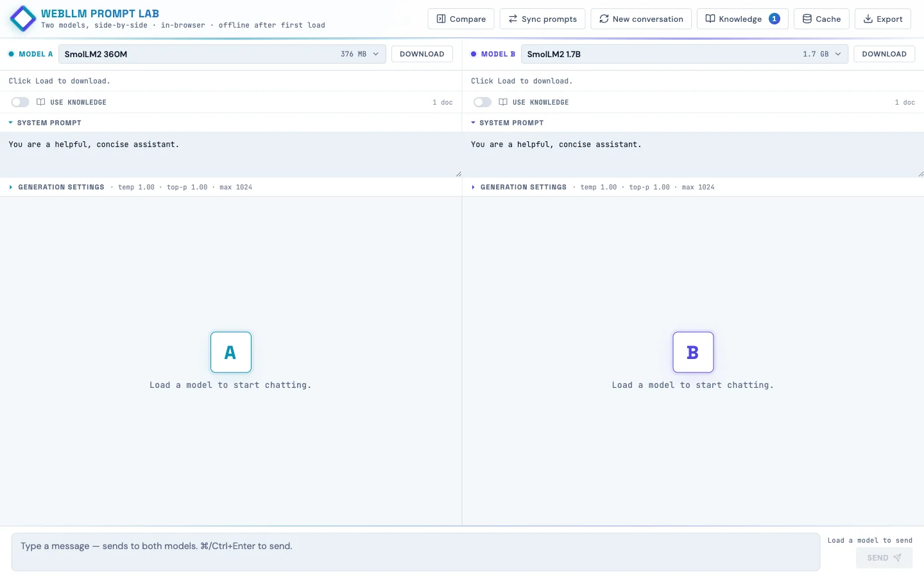Collapse Model A System Prompt section
This screenshot has width=924, height=578.
click(45, 123)
